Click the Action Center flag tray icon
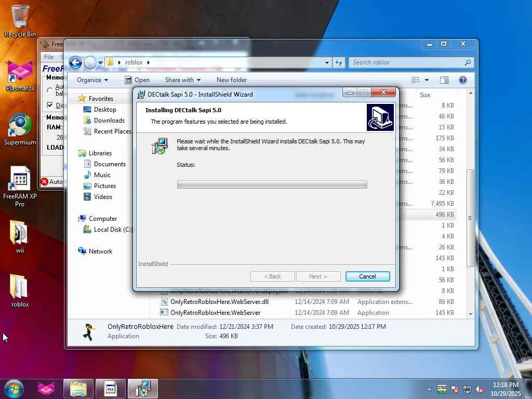This screenshot has width=532, height=399. point(455,390)
